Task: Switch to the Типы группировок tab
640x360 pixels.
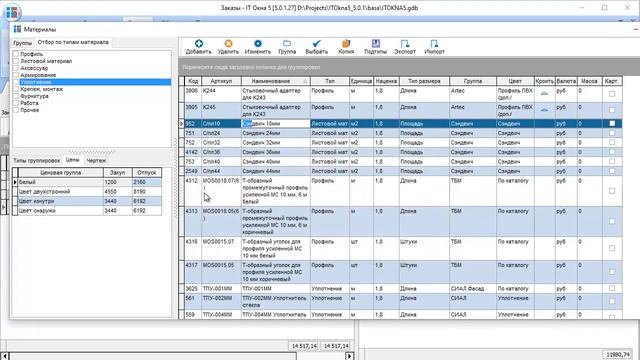Action: pos(37,160)
